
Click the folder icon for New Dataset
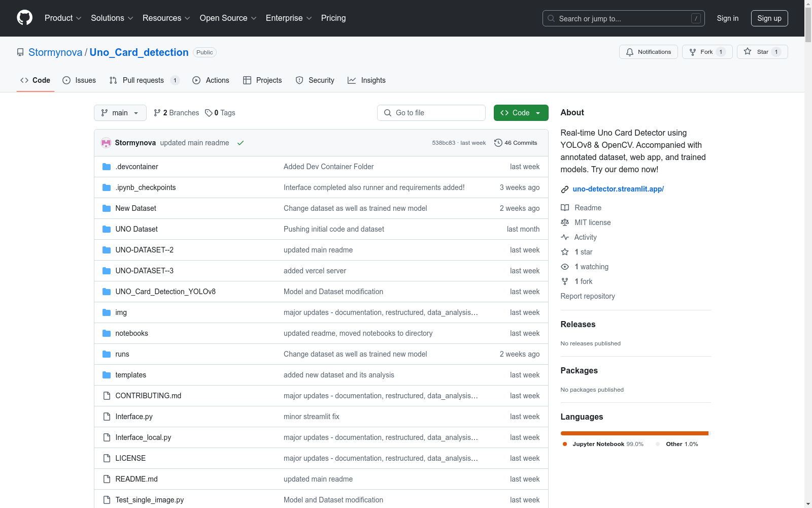pyautogui.click(x=107, y=208)
